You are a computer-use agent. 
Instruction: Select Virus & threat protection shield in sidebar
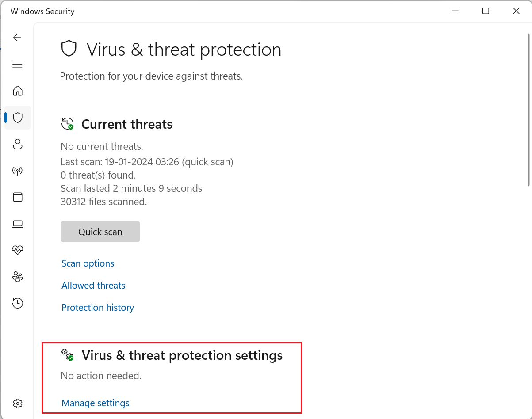tap(17, 118)
